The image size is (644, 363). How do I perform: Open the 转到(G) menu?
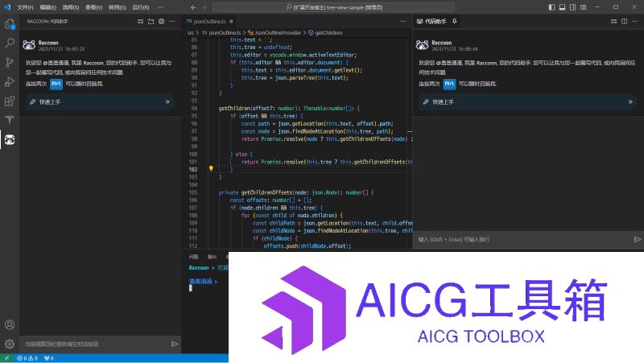[x=117, y=7]
